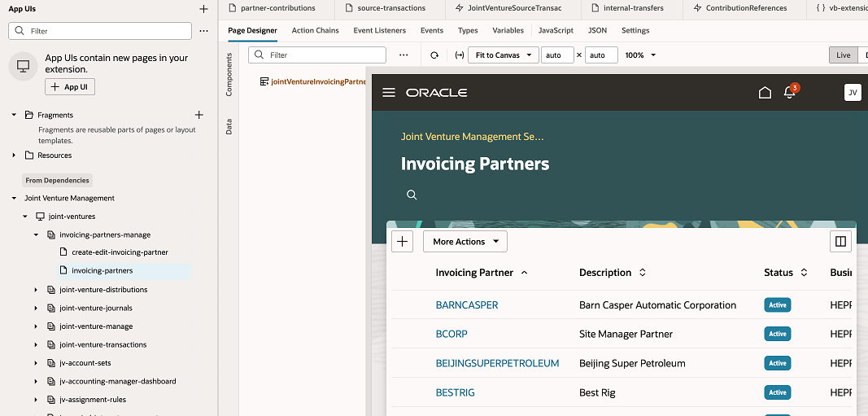Click the JV user avatar

coord(853,93)
